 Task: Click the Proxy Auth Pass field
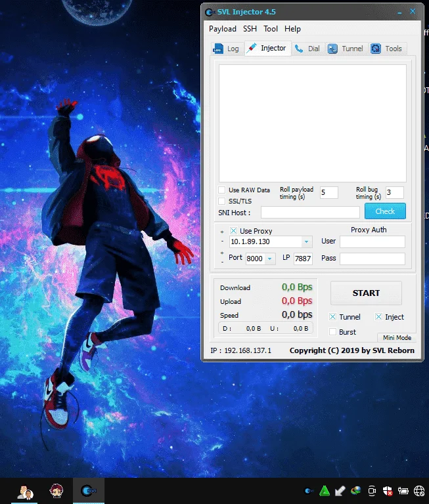[x=373, y=259]
